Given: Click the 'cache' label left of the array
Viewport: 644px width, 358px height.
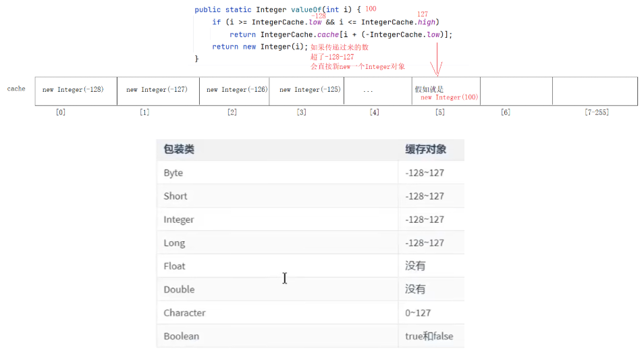Looking at the screenshot, I should point(16,88).
